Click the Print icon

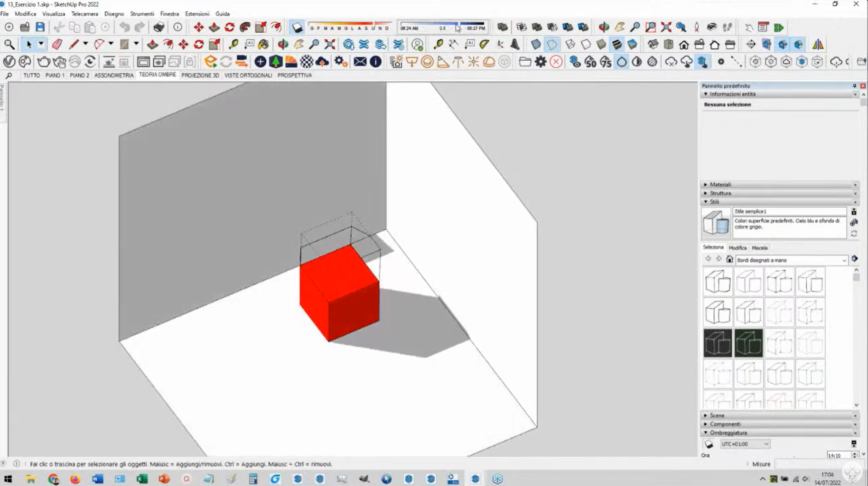(159, 28)
